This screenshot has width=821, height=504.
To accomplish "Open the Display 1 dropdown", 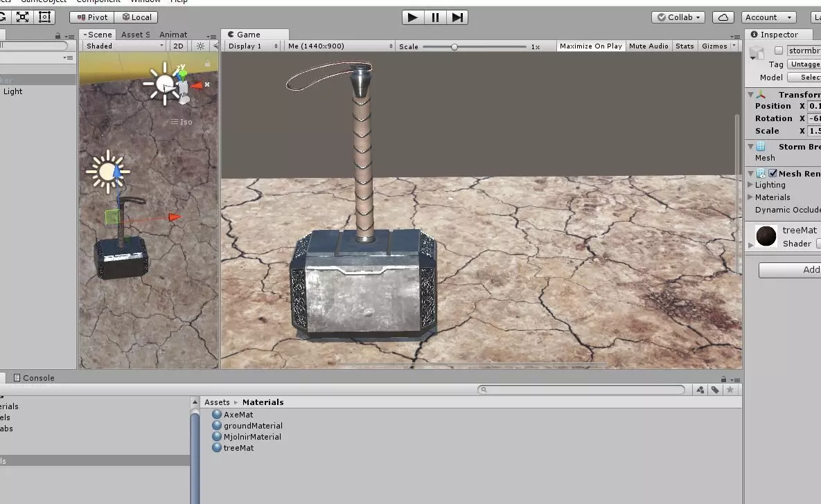I will click(254, 46).
